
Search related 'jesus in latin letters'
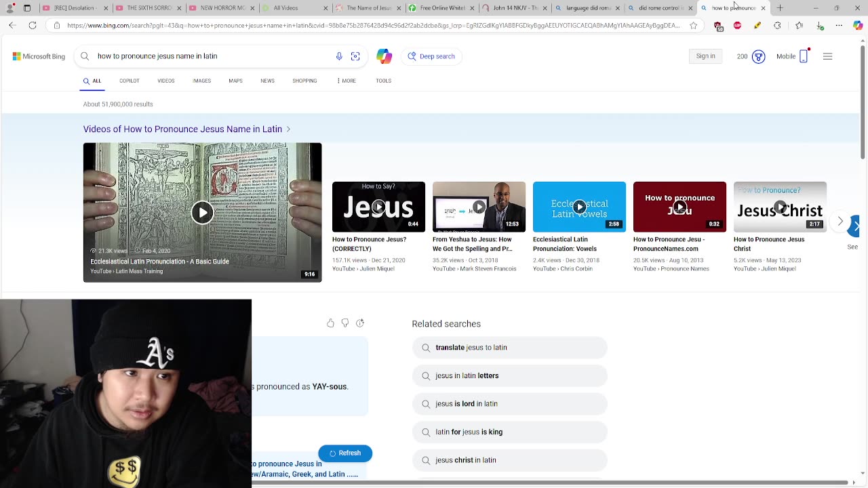[x=509, y=375]
